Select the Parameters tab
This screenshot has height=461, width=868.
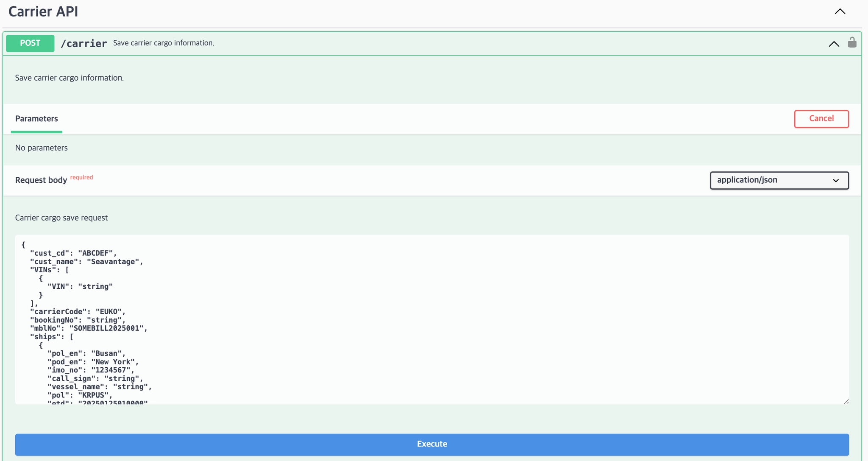(x=36, y=119)
